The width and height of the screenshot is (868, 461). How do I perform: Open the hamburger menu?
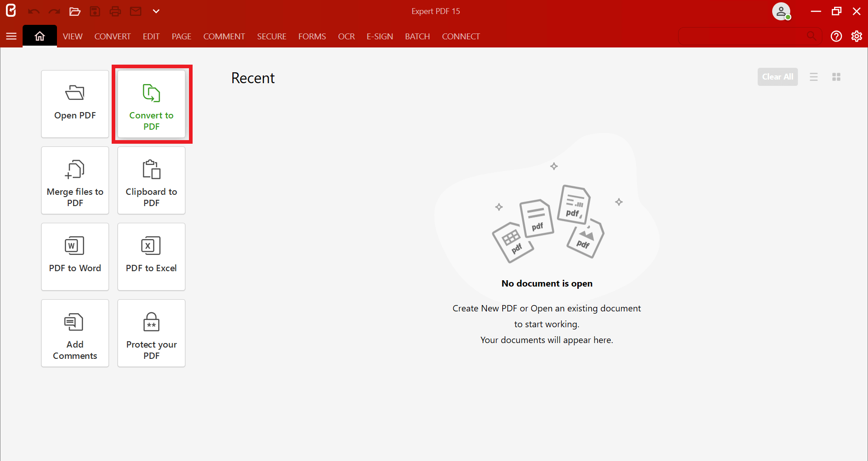click(x=11, y=36)
